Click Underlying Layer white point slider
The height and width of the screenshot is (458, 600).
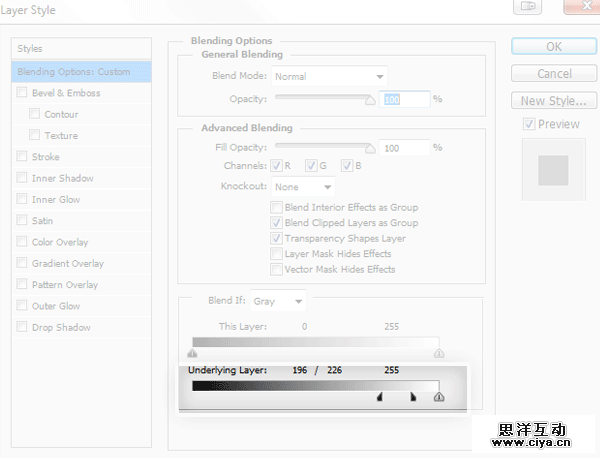point(439,397)
